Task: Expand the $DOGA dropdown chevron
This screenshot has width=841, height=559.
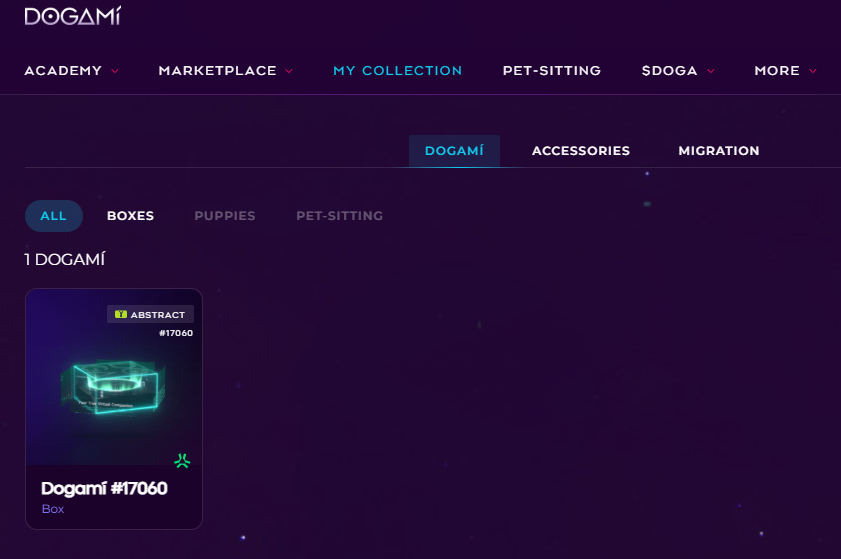Action: click(x=711, y=71)
